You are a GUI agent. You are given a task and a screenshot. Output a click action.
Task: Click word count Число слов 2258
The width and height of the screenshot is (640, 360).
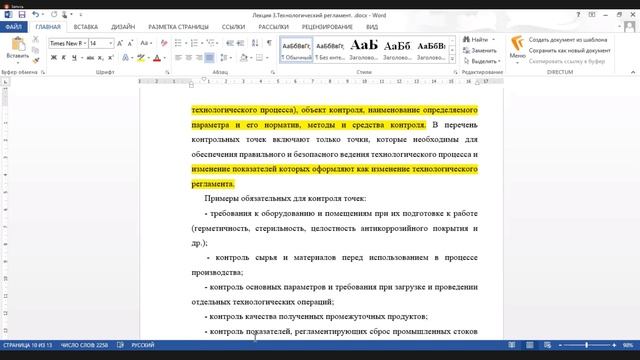(x=84, y=345)
